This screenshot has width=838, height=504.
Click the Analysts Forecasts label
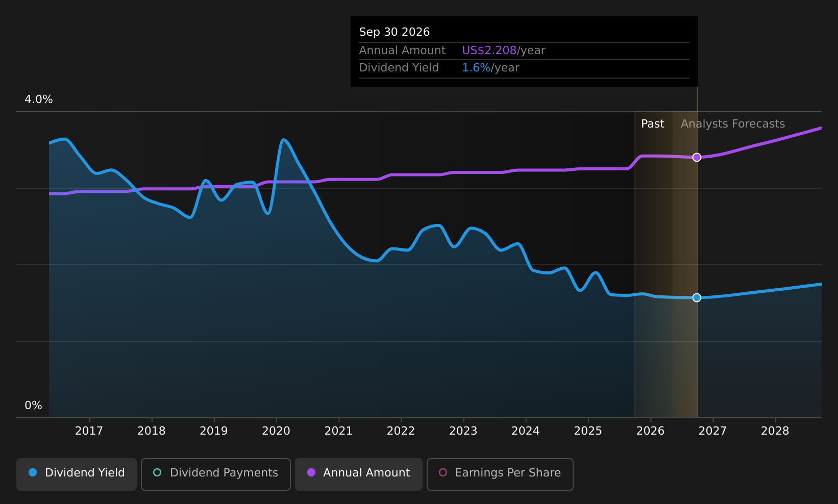733,124
